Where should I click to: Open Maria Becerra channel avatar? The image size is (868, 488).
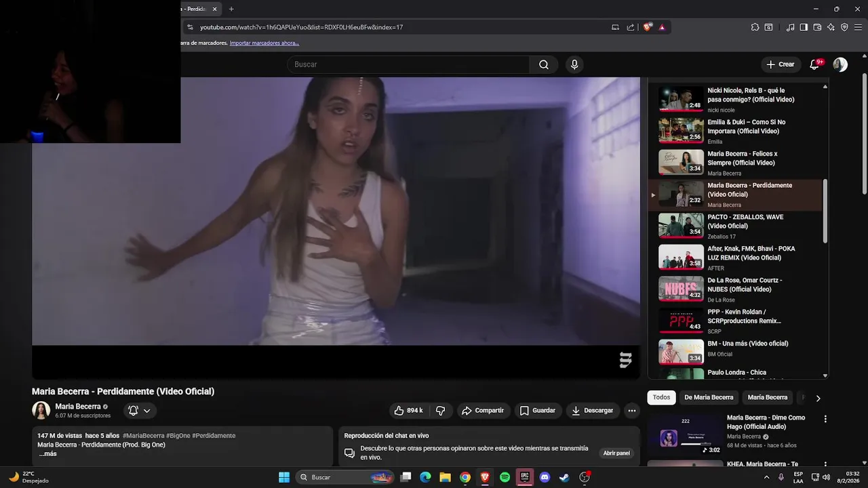click(41, 410)
